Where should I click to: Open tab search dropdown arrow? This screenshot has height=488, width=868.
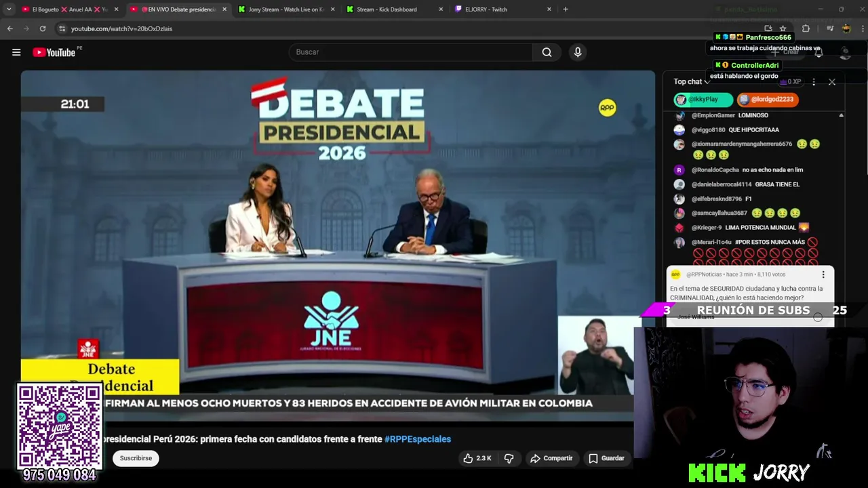9,9
